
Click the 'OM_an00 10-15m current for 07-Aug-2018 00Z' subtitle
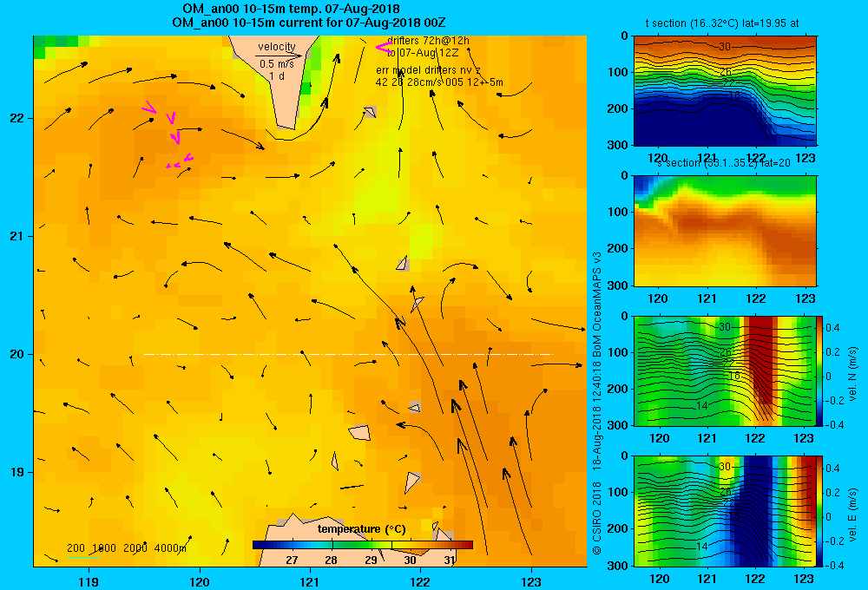[x=309, y=23]
